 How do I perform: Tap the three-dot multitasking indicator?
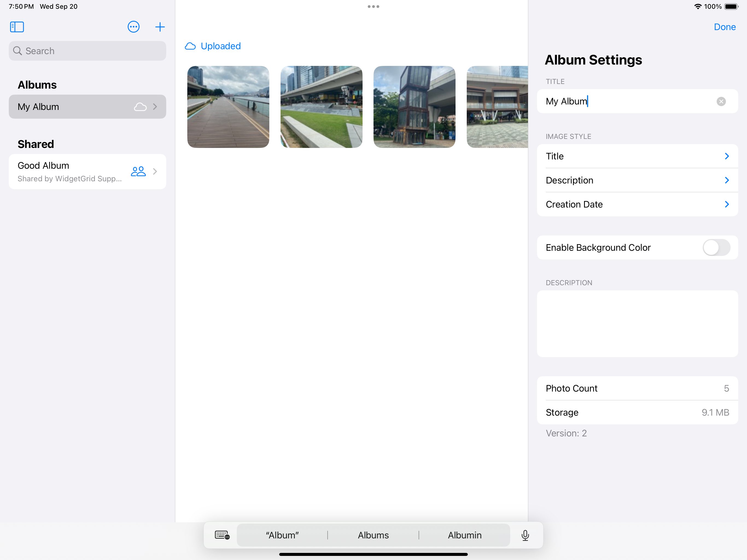coord(373,6)
